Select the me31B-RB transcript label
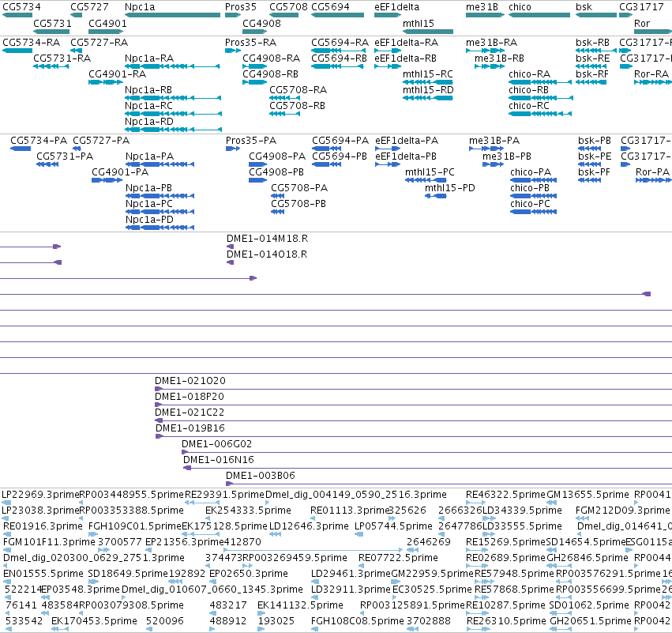 coord(499,58)
